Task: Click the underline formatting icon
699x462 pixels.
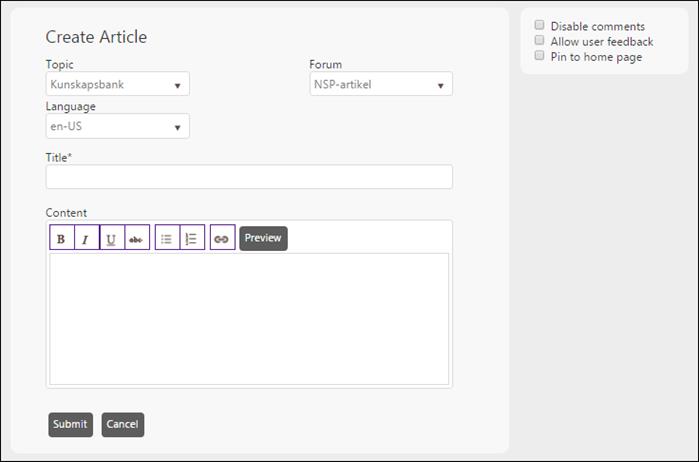Action: tap(111, 239)
